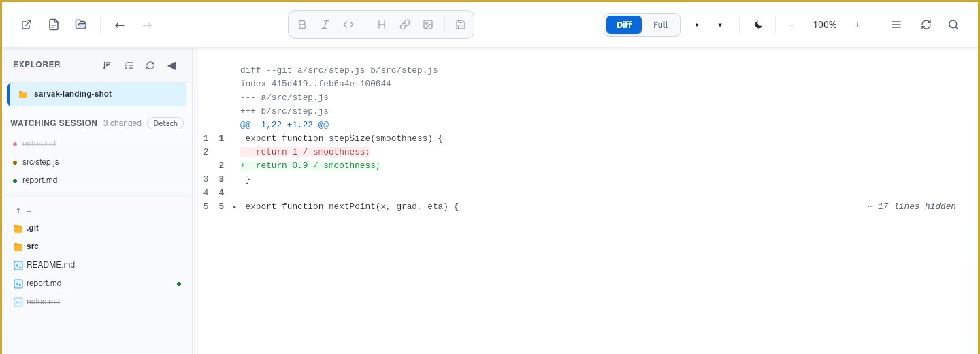This screenshot has width=980, height=354.
Task: Click the WATCHING SESSION heading
Action: (x=54, y=123)
